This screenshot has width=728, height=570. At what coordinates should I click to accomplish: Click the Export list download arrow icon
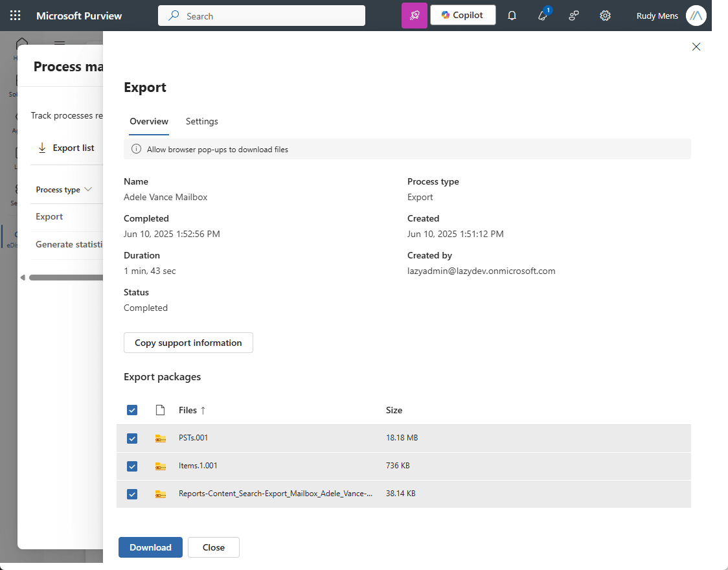coord(42,148)
